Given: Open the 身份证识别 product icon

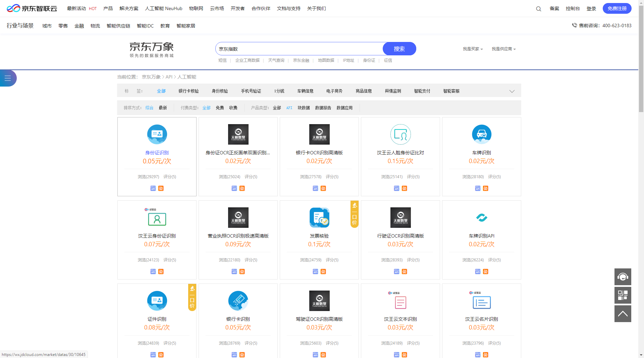Looking at the screenshot, I should tap(157, 134).
